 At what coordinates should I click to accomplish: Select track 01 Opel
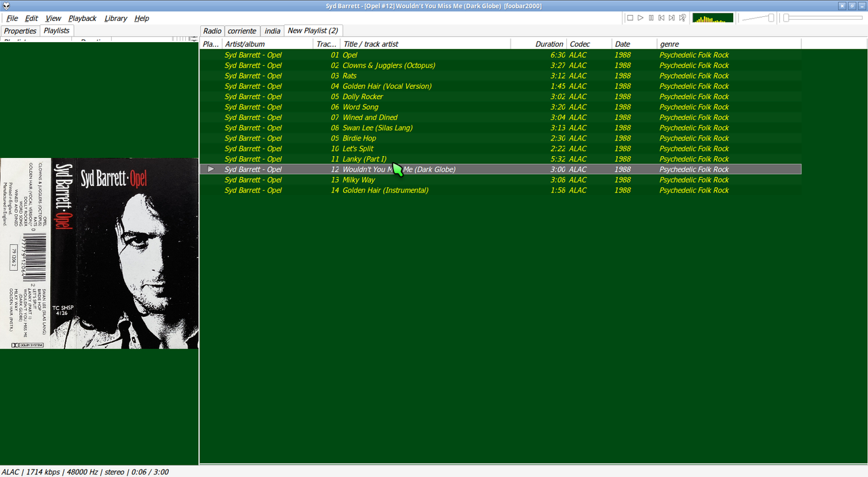(x=500, y=55)
